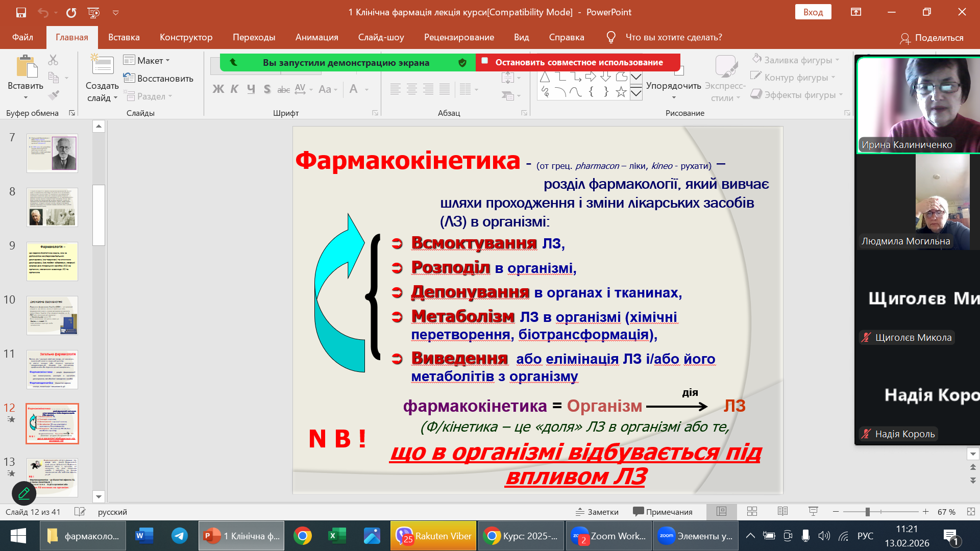Switch to Анимация ribbon tab
980x551 pixels.
click(x=316, y=37)
